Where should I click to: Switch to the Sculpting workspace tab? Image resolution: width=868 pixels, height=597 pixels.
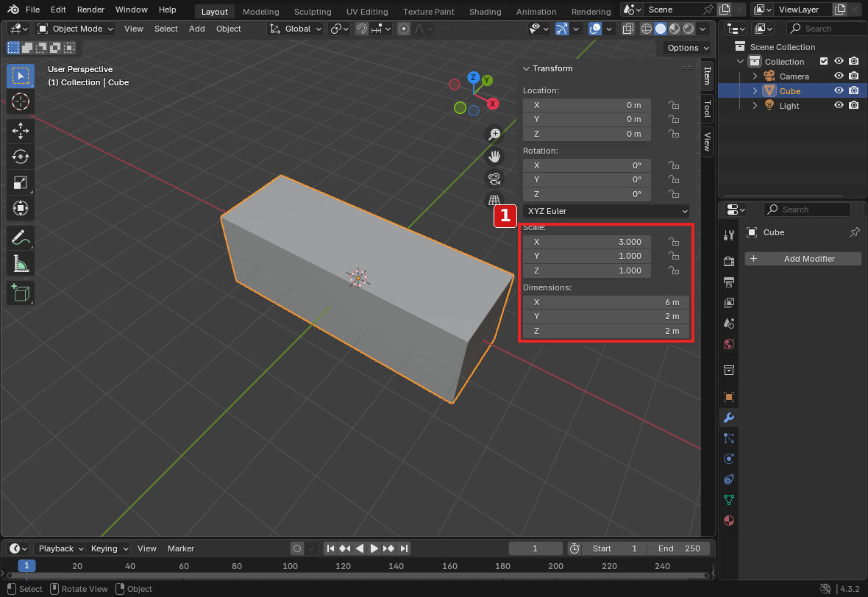pos(312,11)
